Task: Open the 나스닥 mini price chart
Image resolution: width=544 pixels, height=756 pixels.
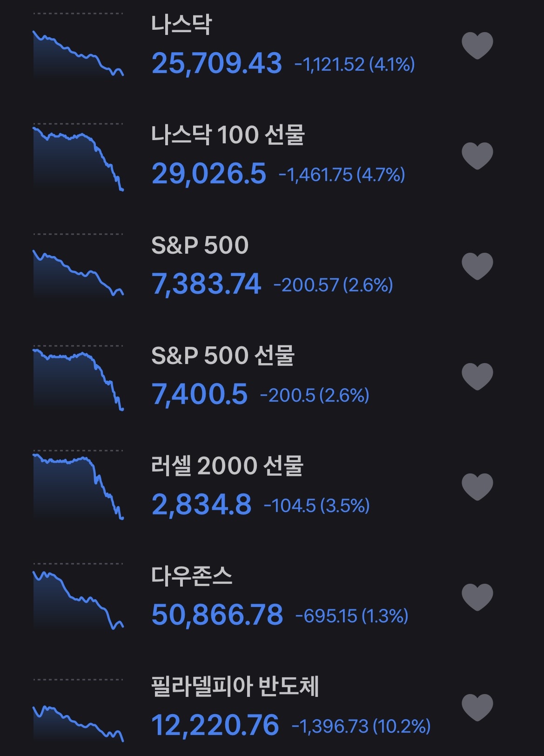Action: pyautogui.click(x=78, y=45)
